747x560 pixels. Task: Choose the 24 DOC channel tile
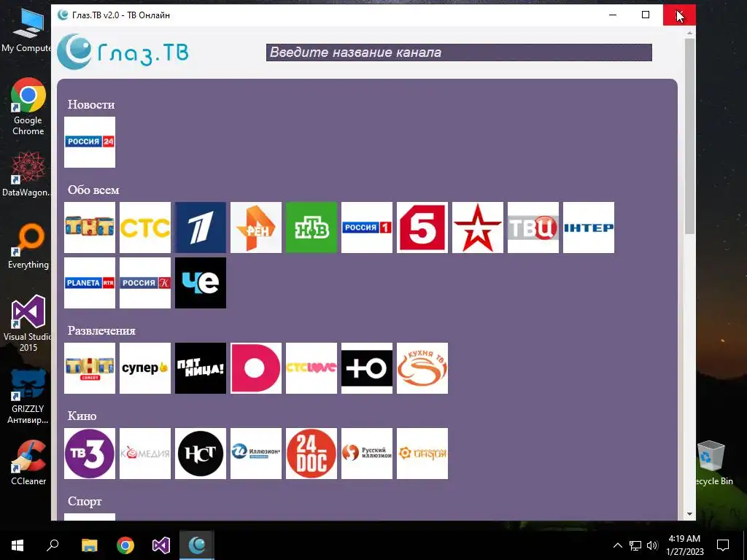point(311,454)
